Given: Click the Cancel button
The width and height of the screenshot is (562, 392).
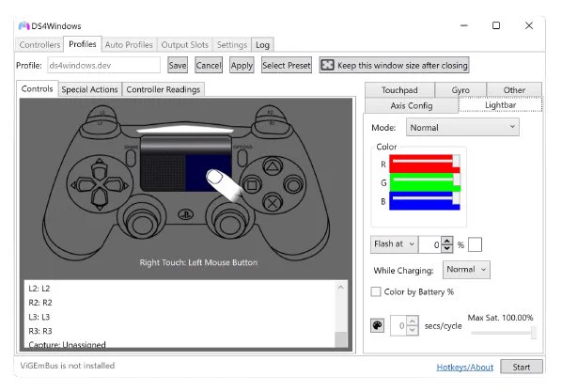Looking at the screenshot, I should click(x=209, y=65).
